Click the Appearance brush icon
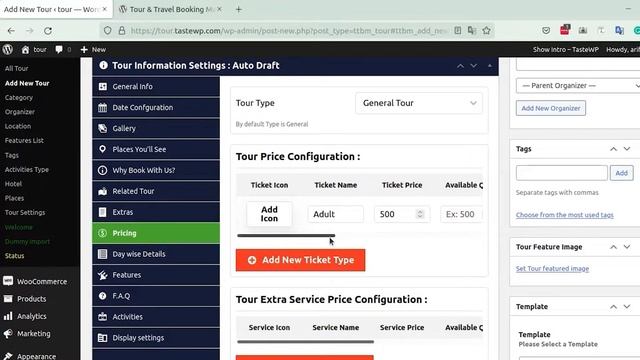 coord(8,356)
